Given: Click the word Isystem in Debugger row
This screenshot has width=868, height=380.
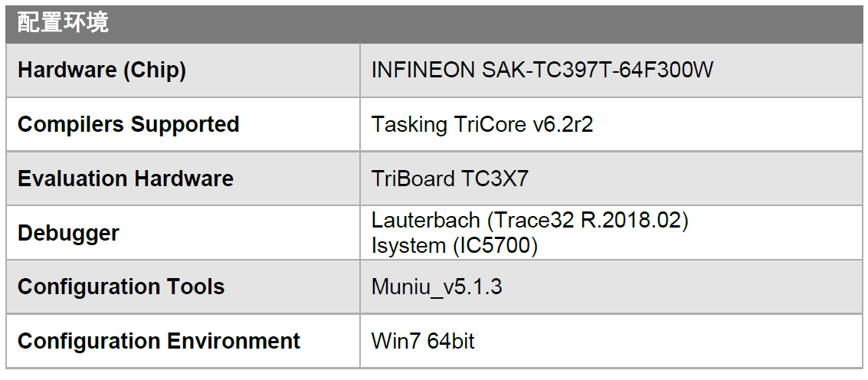Looking at the screenshot, I should tap(408, 246).
